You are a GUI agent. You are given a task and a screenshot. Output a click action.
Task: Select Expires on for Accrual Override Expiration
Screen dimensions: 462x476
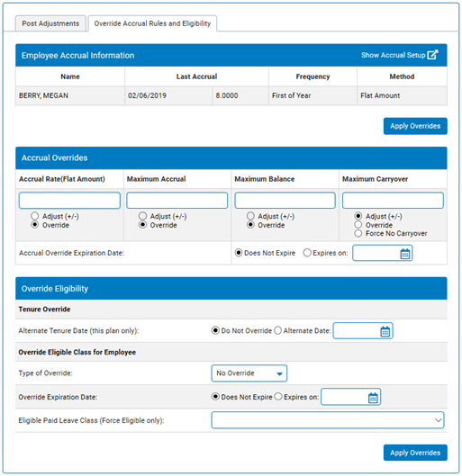pyautogui.click(x=307, y=253)
